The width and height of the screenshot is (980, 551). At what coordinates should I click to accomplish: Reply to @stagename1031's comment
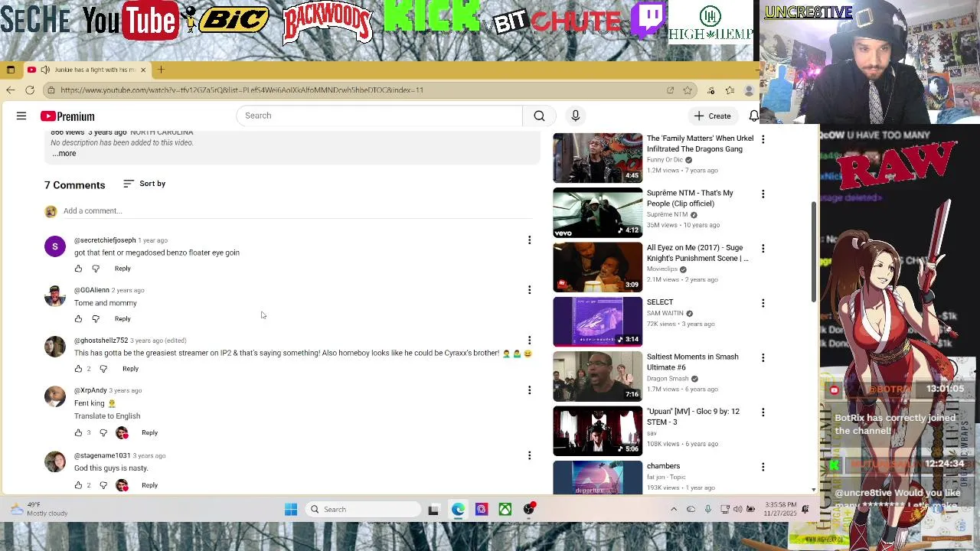149,485
